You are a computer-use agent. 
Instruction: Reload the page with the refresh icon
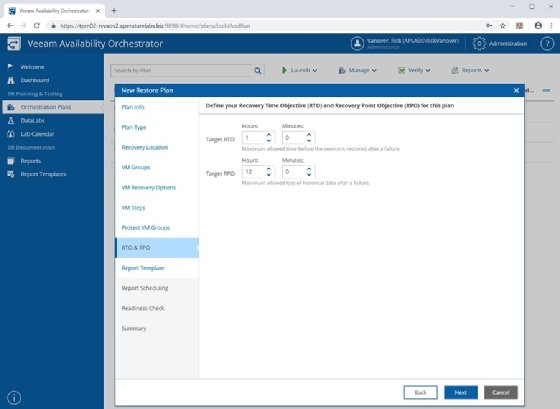coord(36,26)
